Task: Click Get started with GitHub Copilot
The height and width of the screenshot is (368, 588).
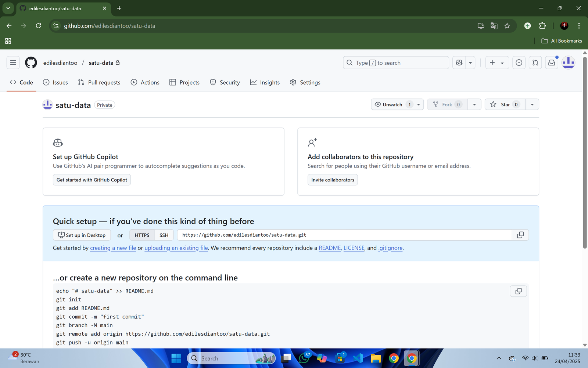Action: [92, 180]
